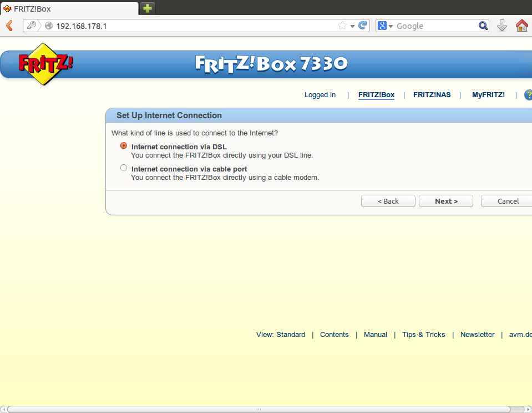This screenshot has width=532, height=413.
Task: Bookmark this page with the star
Action: pyautogui.click(x=342, y=26)
